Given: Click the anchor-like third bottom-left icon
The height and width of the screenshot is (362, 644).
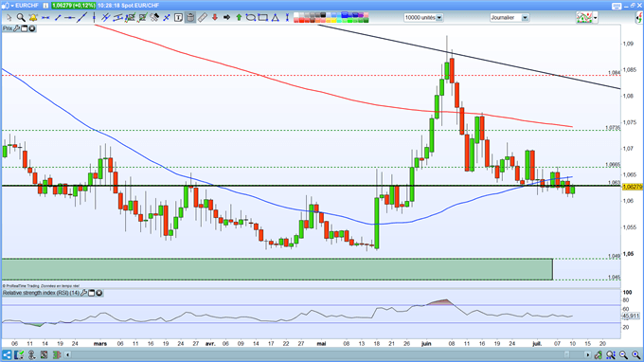Looking at the screenshot, I should tap(31, 354).
